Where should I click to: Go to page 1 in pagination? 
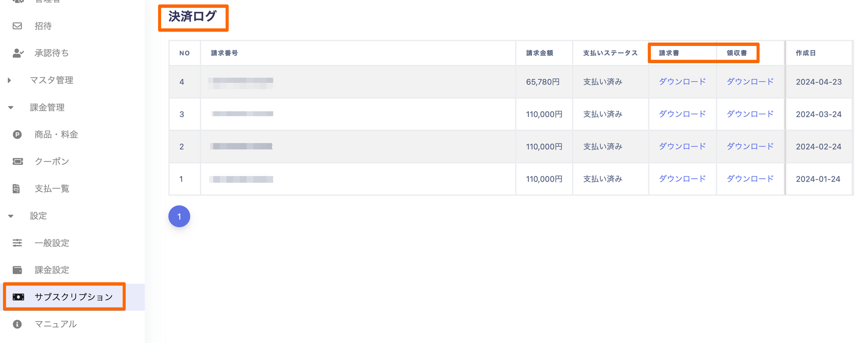tap(179, 216)
